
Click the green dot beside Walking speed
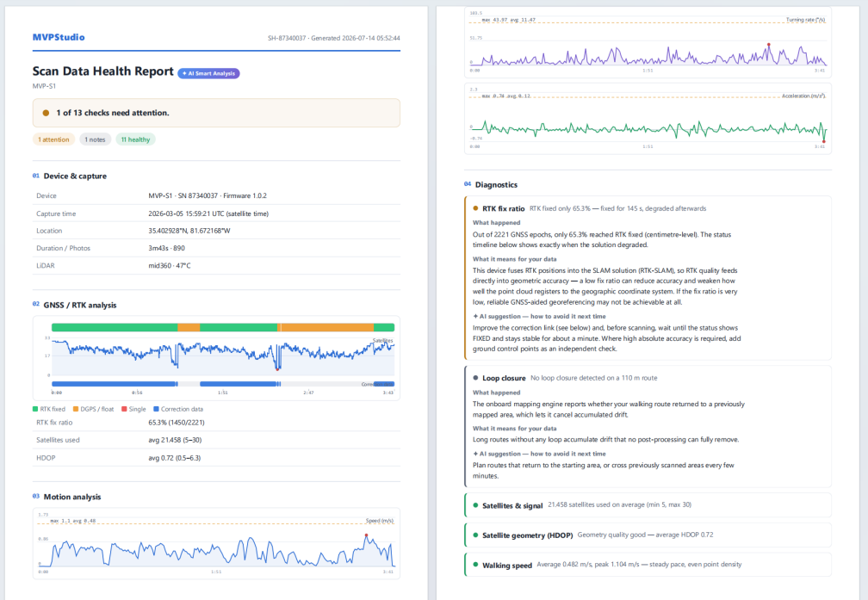point(475,565)
